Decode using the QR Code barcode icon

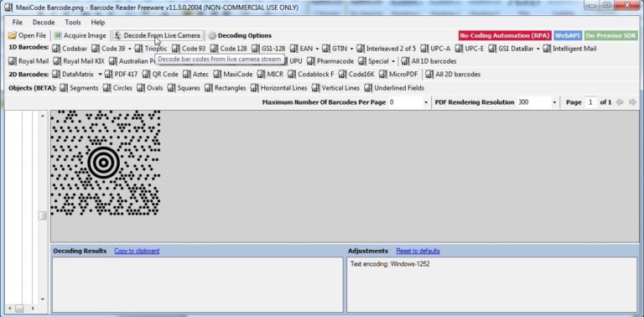click(146, 75)
